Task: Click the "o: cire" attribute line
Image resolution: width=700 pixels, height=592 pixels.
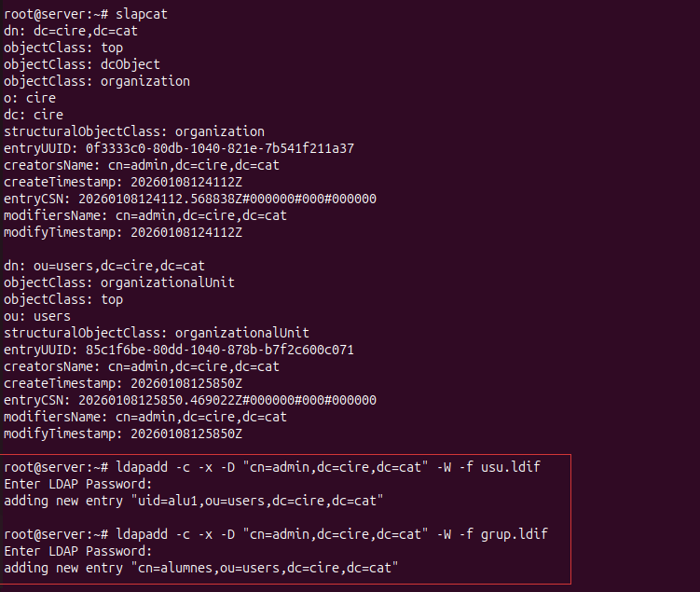Action: coord(30,98)
